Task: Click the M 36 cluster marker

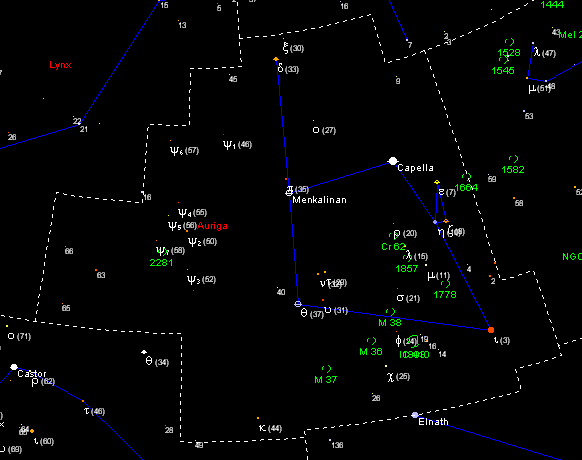Action: pyautogui.click(x=371, y=340)
